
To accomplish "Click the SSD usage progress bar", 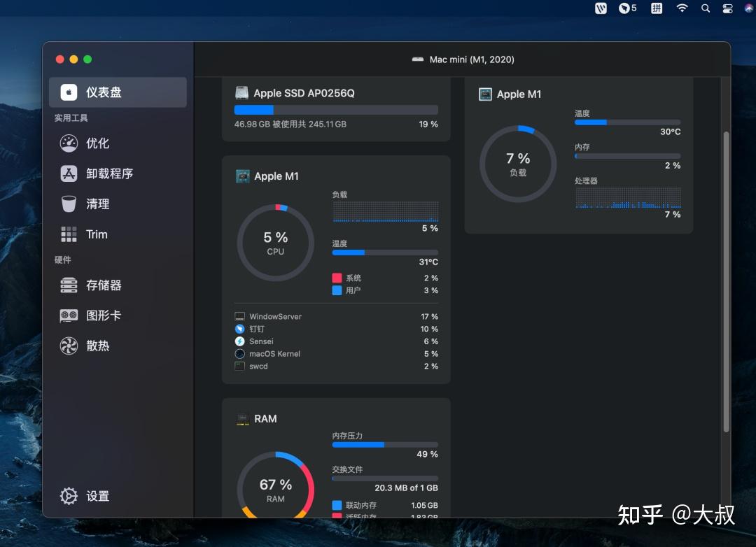I will point(336,110).
